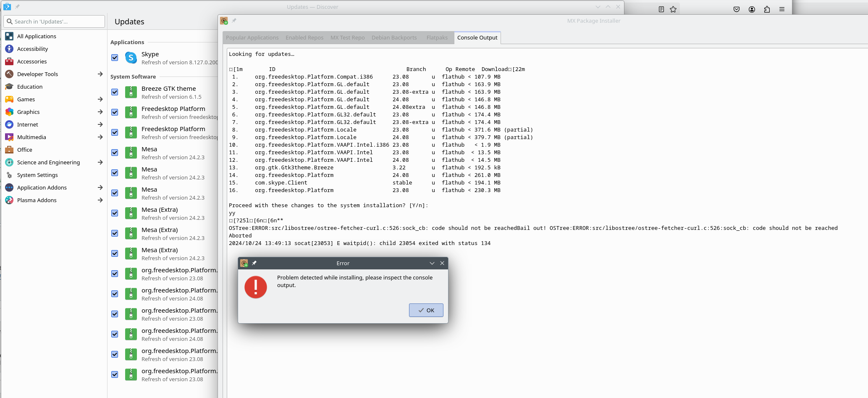868x398 pixels.
Task: Expand Internet submenu arrow
Action: coord(100,124)
